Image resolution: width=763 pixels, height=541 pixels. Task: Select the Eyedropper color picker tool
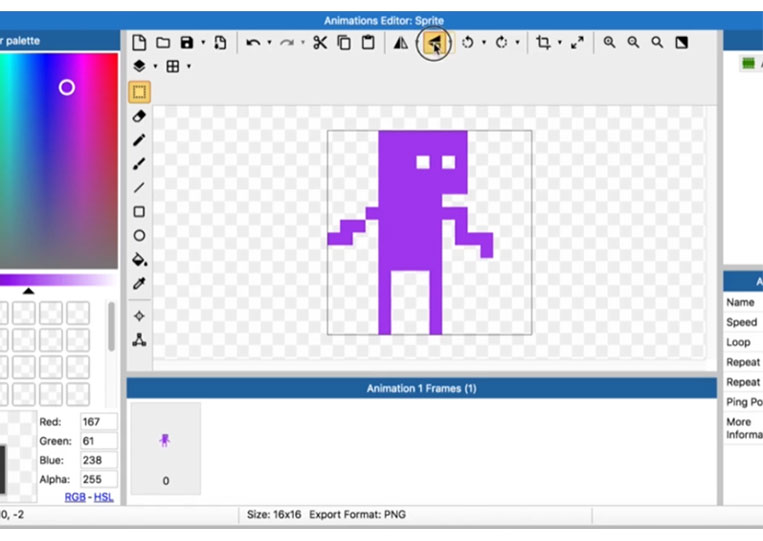139,283
